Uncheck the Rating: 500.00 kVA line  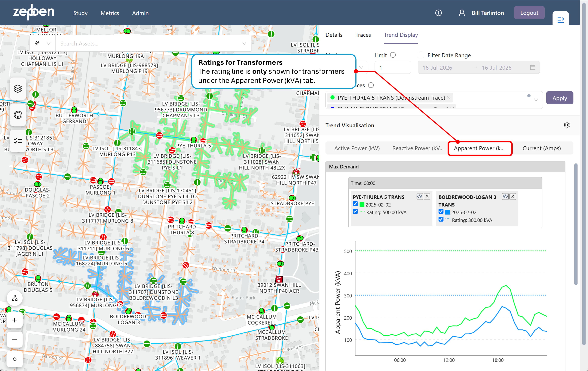[x=355, y=212]
